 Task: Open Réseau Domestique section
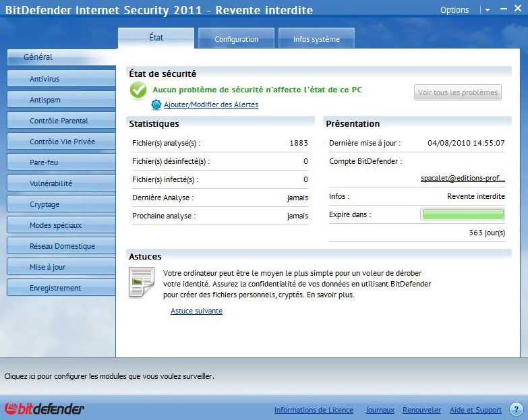(x=61, y=246)
